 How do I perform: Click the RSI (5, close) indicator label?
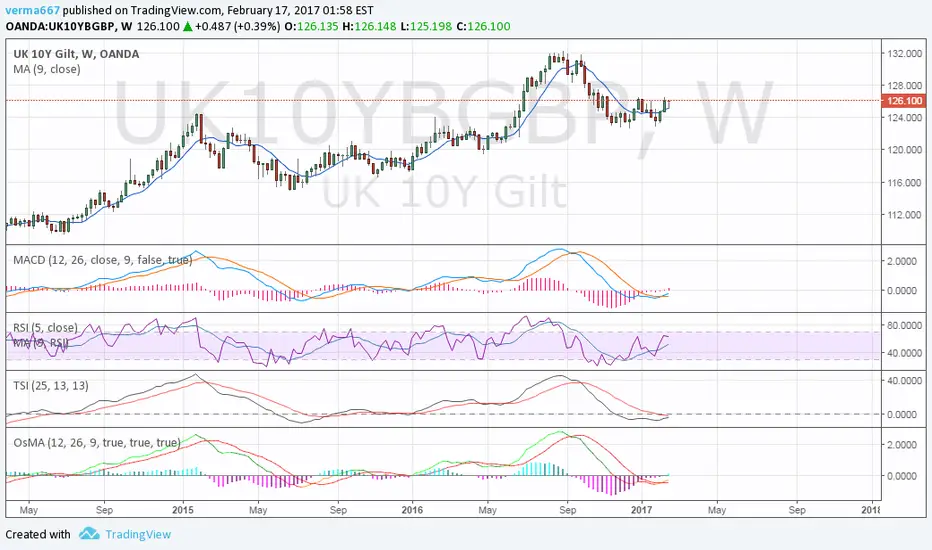click(45, 328)
